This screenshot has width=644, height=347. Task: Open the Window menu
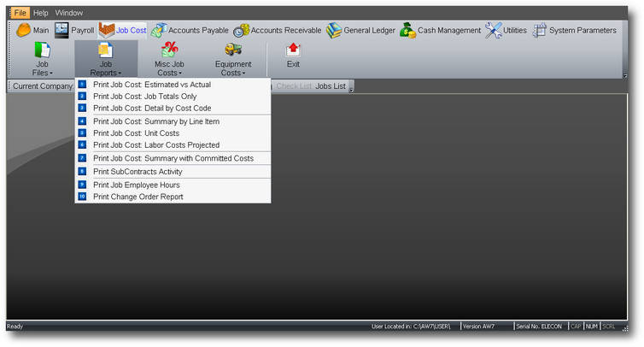point(69,13)
